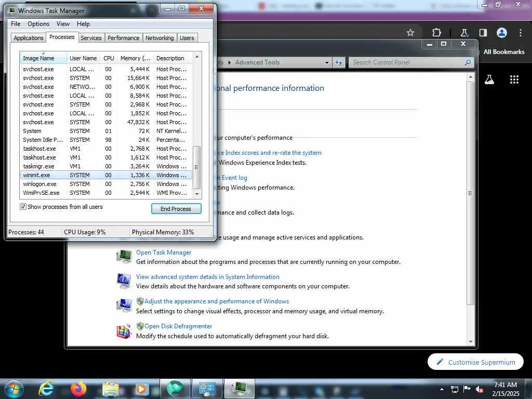Toggle the browser side panel icon
532x399 pixels.
click(x=483, y=33)
